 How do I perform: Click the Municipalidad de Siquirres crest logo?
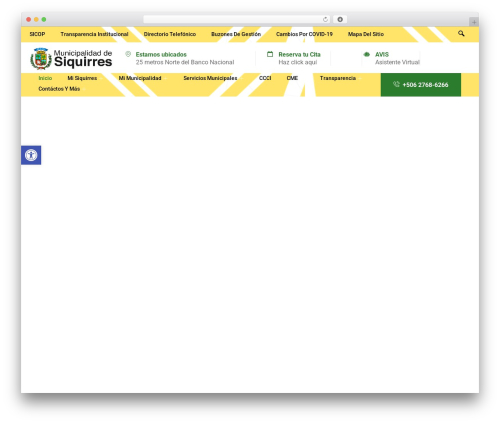pos(41,58)
